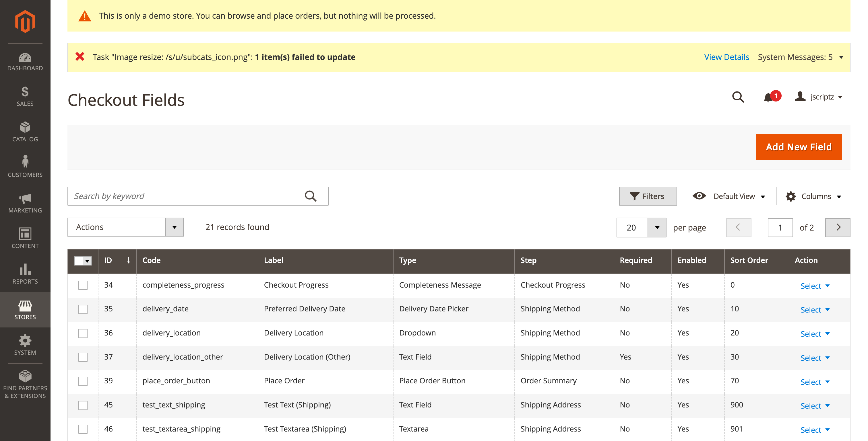The image size is (868, 441).
Task: Check the row for delivery_date
Action: tap(83, 309)
